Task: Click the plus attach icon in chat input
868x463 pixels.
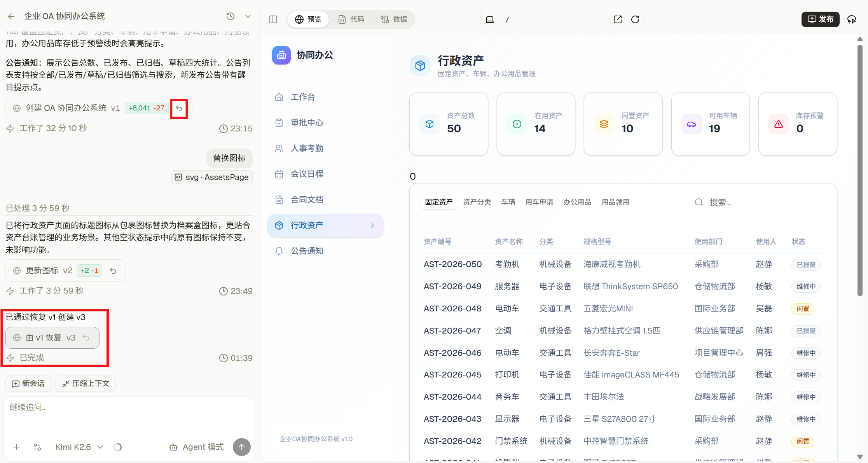Action: 16,447
